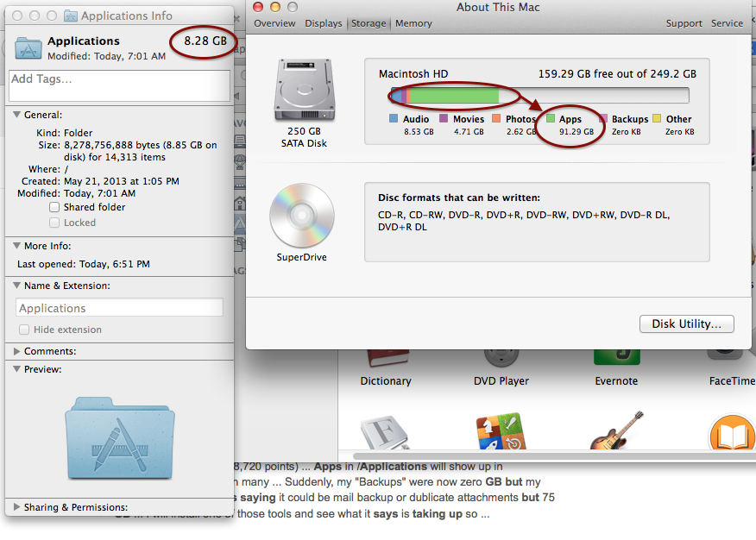Expand the Sharing & Permissions section

coord(17,506)
